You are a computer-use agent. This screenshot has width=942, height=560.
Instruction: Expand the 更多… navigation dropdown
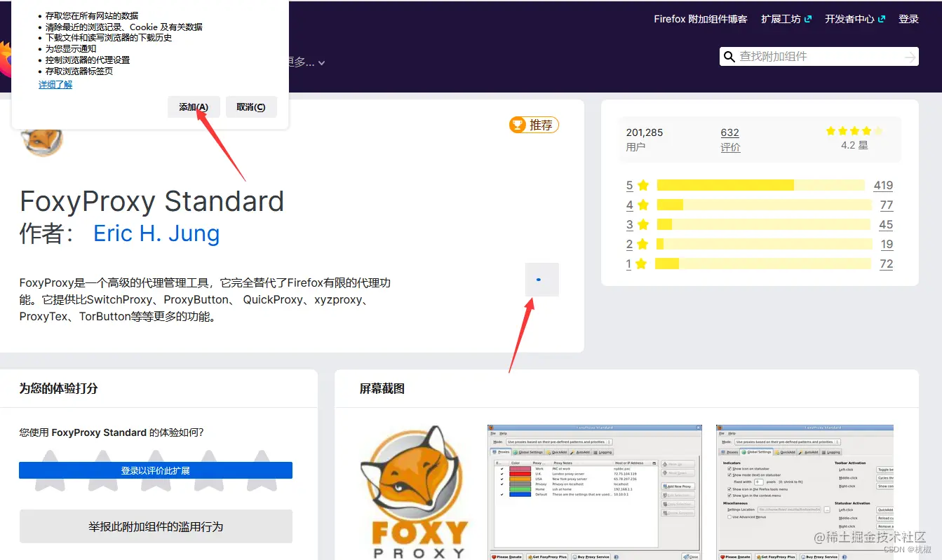point(307,62)
